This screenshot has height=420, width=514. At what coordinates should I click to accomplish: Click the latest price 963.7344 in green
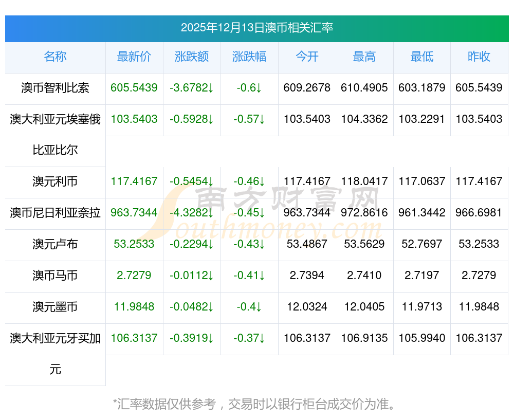click(x=134, y=213)
